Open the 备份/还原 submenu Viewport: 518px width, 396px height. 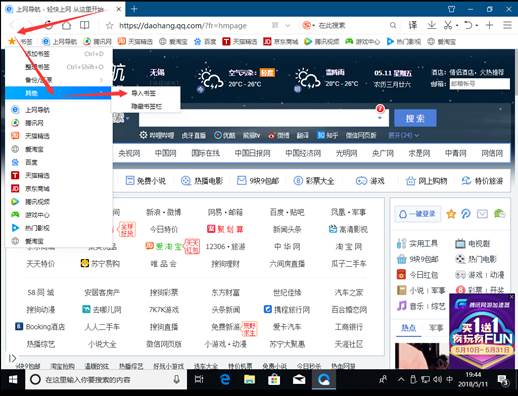point(59,80)
